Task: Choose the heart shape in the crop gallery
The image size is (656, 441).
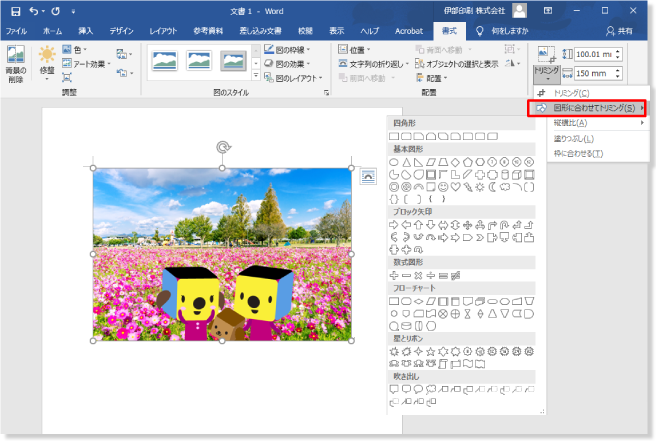Action: coord(455,187)
